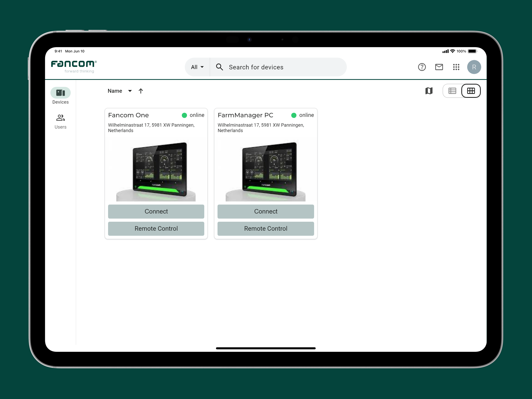Click Fancom One online status indicator

[193, 115]
